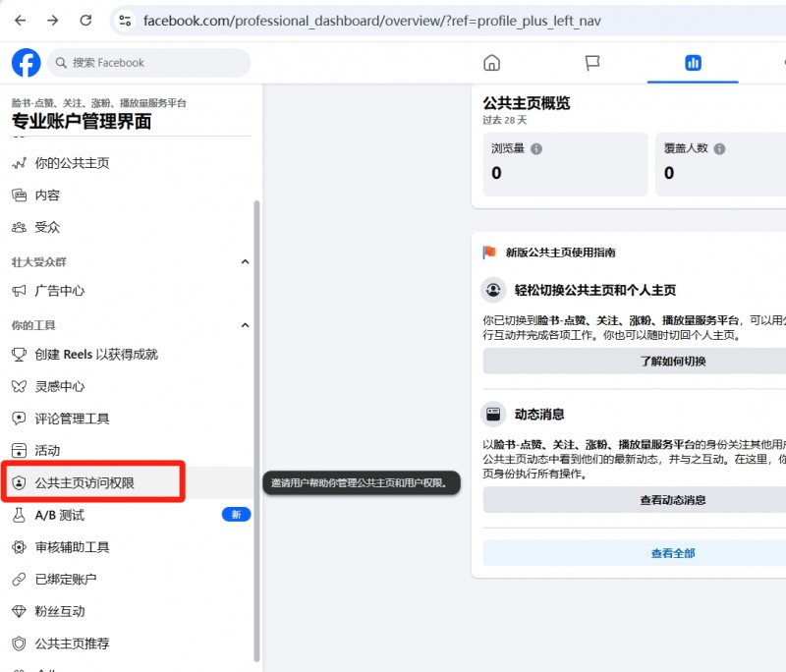Click the 公共主页概览 heading

point(527,103)
